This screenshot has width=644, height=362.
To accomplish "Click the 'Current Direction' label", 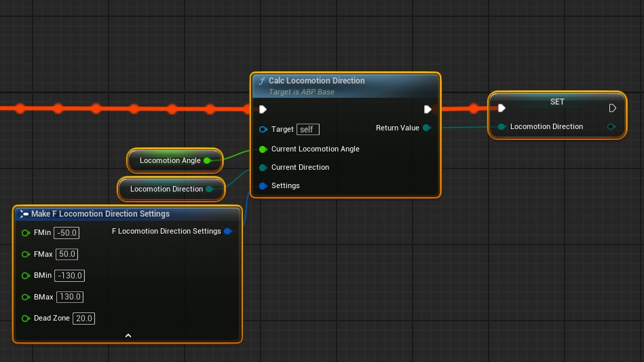I will [x=300, y=168].
